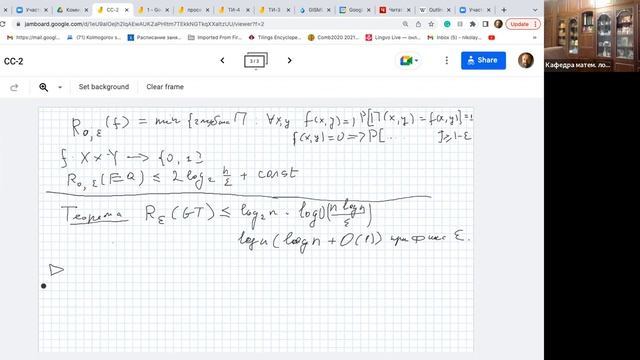This screenshot has width=640, height=360.
Task: Click Clear frame
Action: (x=165, y=87)
